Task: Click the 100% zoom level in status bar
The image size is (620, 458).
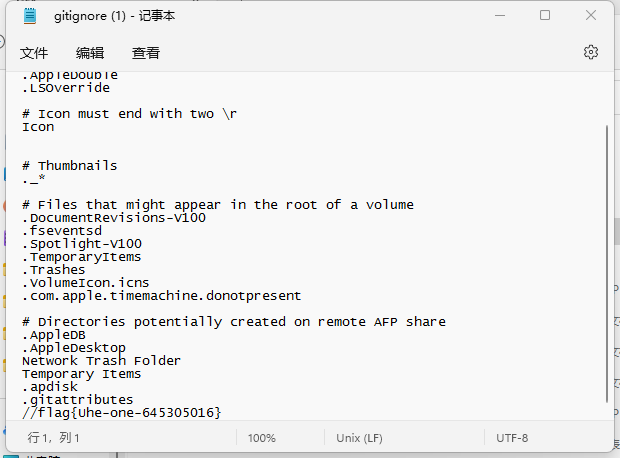Action: point(262,438)
